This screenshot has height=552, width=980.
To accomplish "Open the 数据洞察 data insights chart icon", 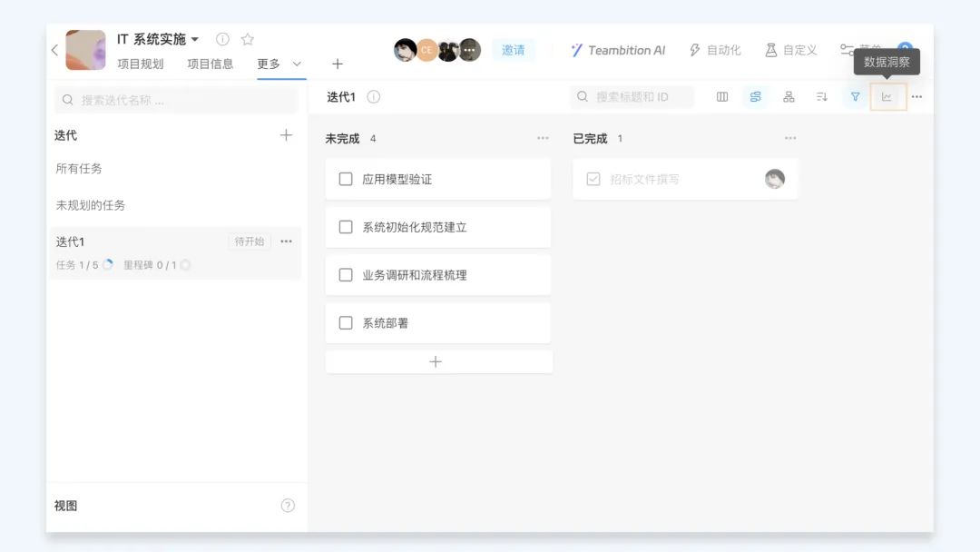I will coord(887,97).
